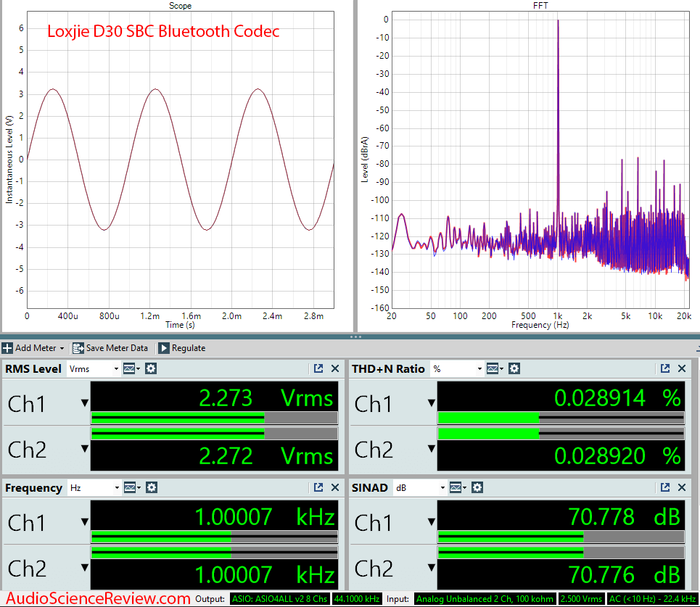This screenshot has height=607, width=700.
Task: Click the Add Meter plus icon
Action: [7, 348]
